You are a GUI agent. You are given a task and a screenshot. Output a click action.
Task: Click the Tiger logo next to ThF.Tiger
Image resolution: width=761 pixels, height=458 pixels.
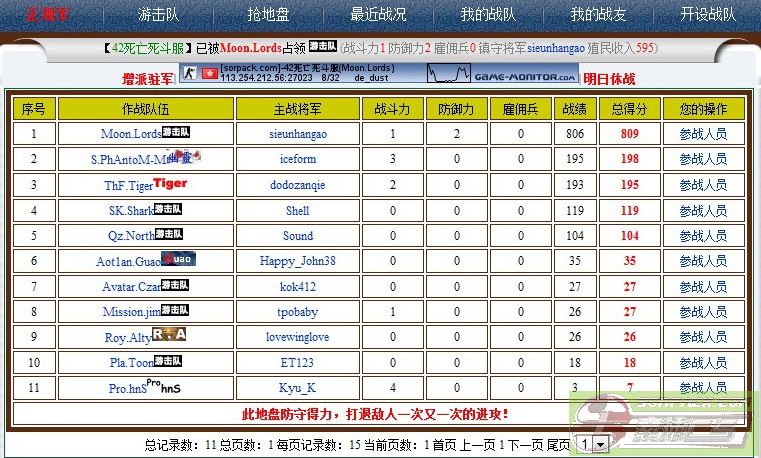tap(170, 183)
